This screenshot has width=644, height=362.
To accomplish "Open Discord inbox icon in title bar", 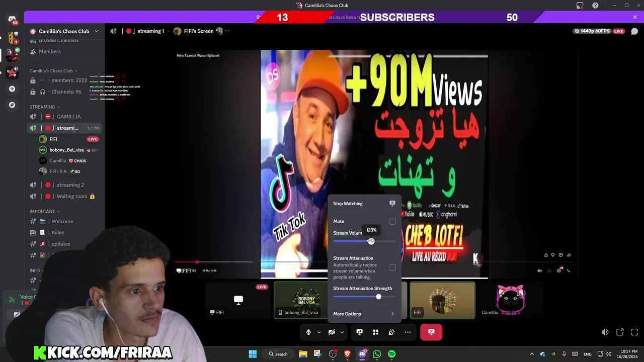I will [580, 6].
